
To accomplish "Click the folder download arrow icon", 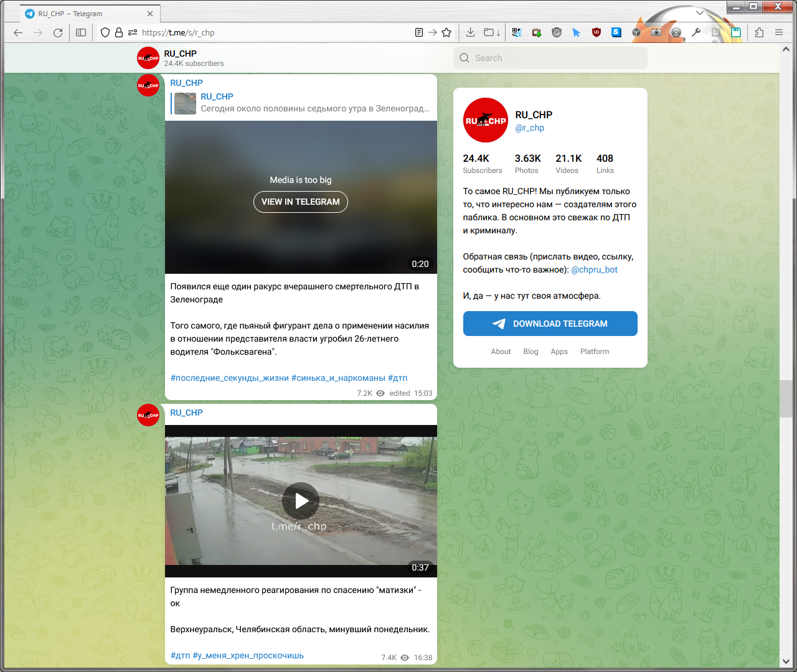I will coord(492,32).
